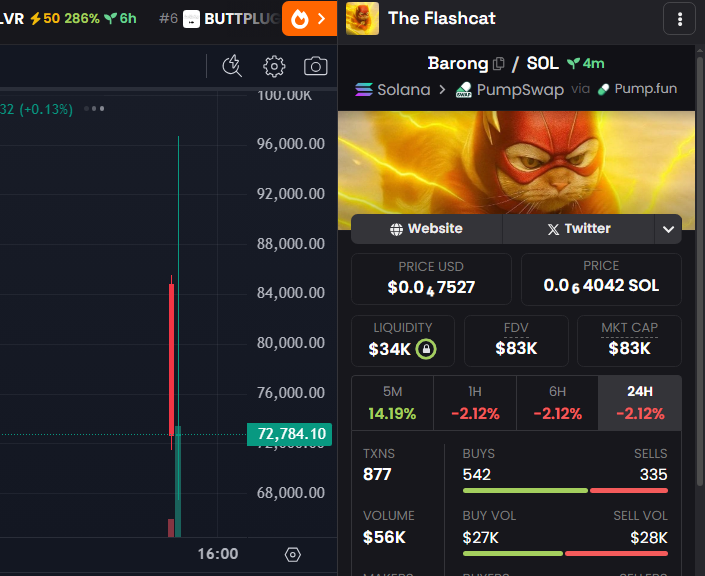Click the TXNS 877 value
Image resolution: width=705 pixels, height=576 pixels.
[x=377, y=474]
